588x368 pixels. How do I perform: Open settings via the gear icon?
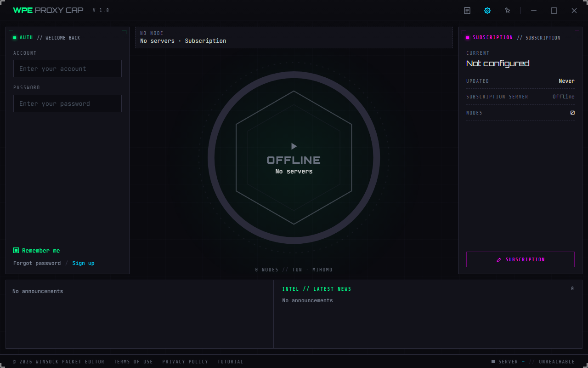[x=487, y=11]
